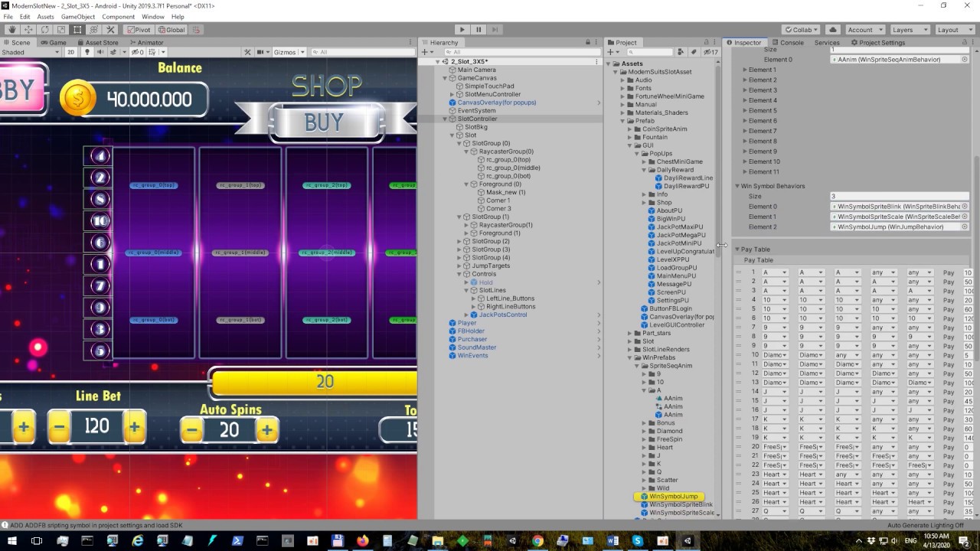The height and width of the screenshot is (551, 980).
Task: Click object picker for WinSymbolSpriteBlink element
Action: 965,207
